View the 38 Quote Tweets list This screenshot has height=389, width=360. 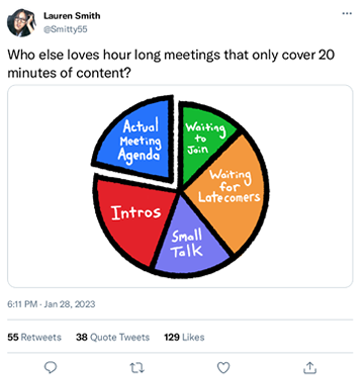pos(113,337)
